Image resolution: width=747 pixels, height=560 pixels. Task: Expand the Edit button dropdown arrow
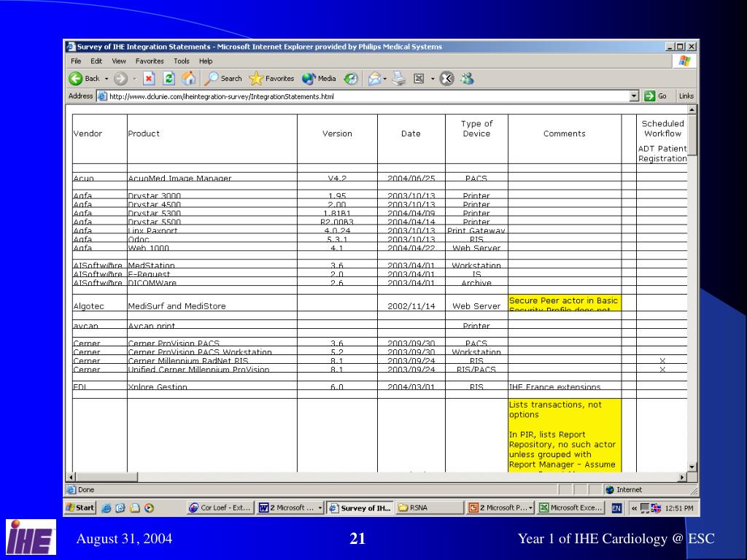[x=433, y=79]
